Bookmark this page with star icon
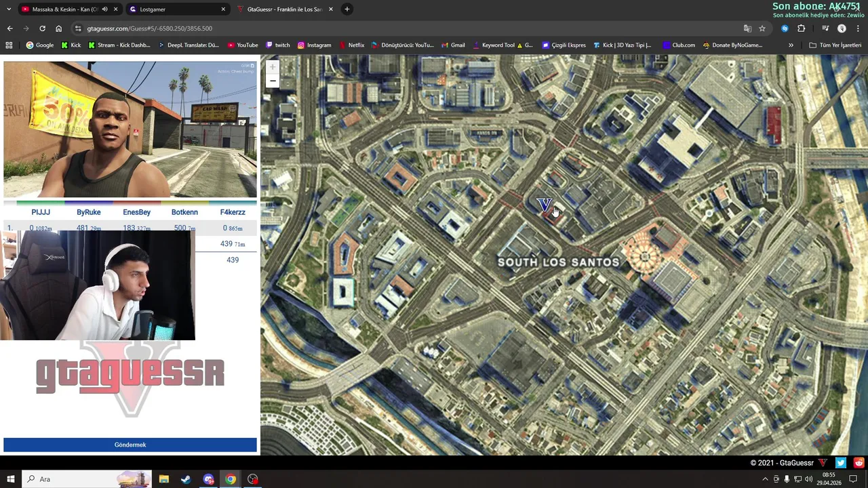The width and height of the screenshot is (868, 488). 762,28
